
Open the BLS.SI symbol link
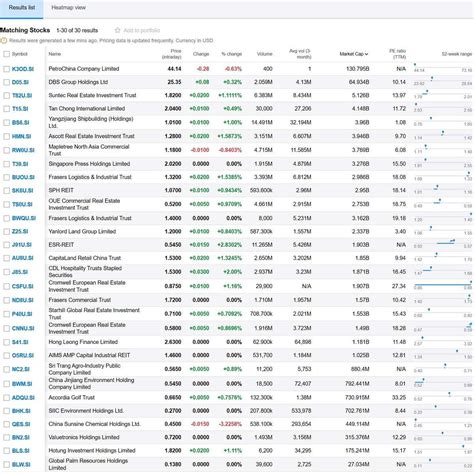21,451
